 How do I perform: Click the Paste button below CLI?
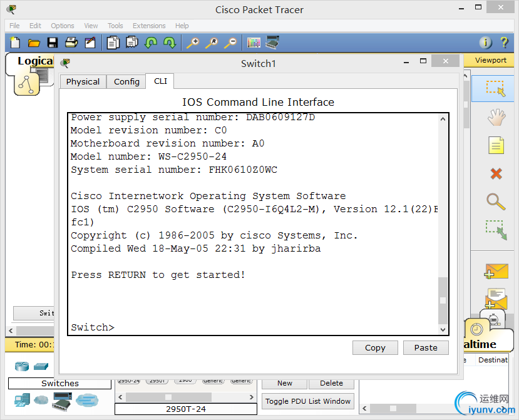426,348
